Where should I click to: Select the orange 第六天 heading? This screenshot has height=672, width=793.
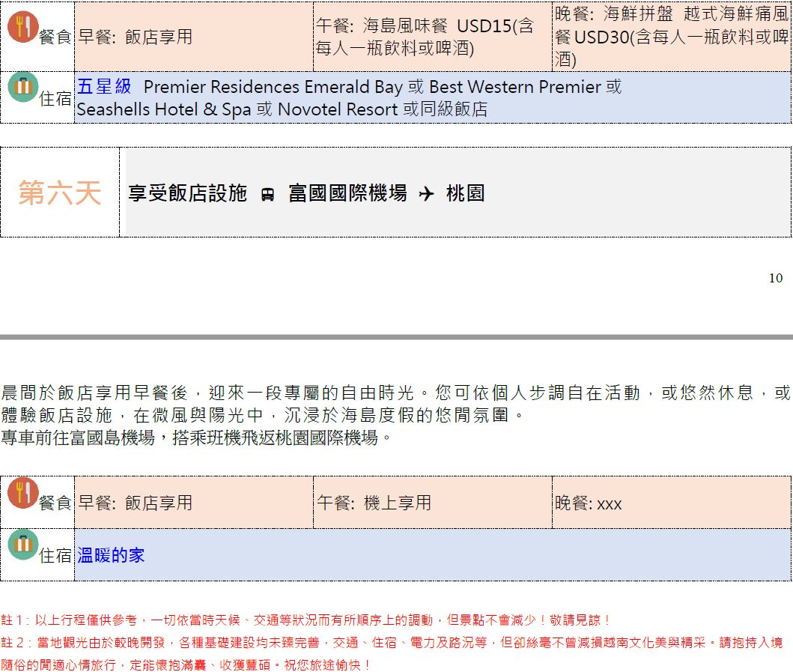[59, 193]
